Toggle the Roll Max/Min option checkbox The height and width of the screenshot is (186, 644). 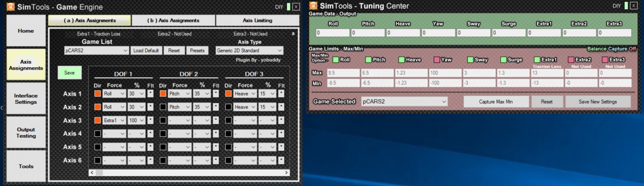point(336,59)
